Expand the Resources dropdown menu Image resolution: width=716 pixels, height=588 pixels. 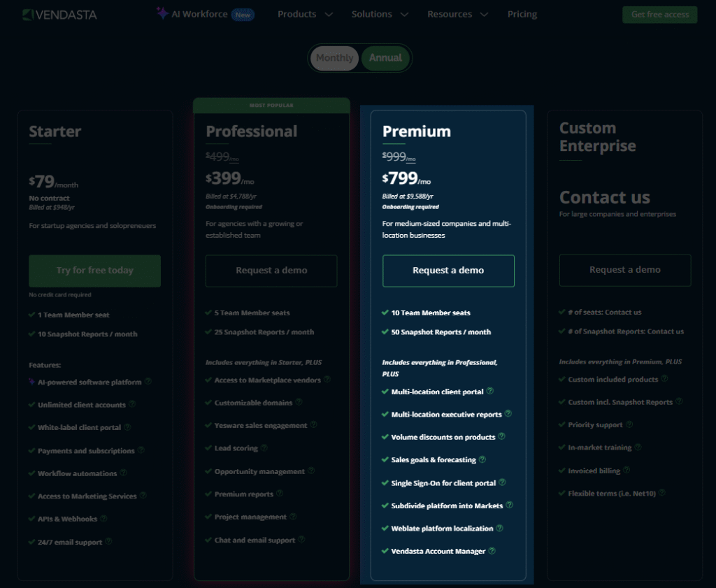tap(457, 15)
